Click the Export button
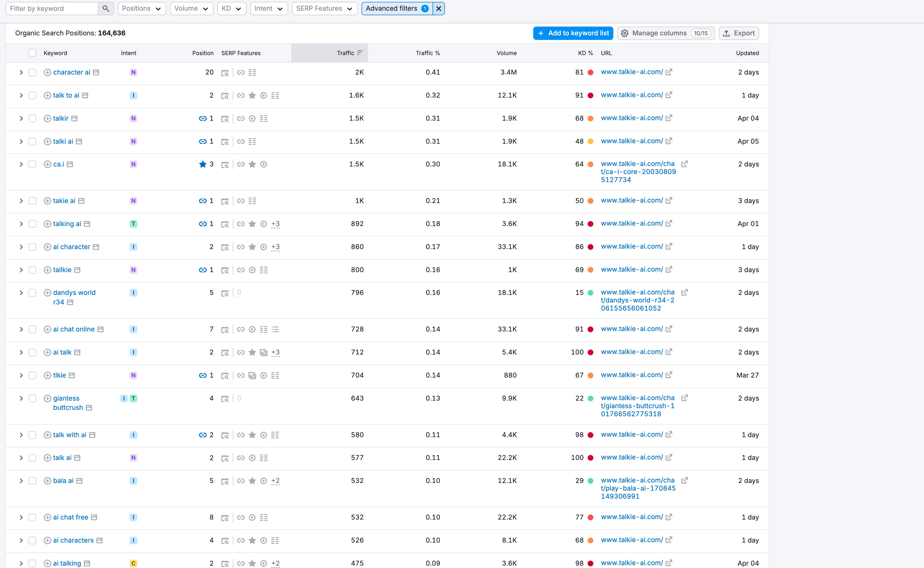The width and height of the screenshot is (924, 568). (x=738, y=33)
